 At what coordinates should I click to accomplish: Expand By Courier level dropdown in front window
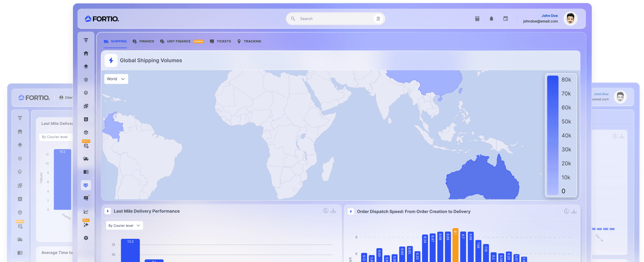124,225
